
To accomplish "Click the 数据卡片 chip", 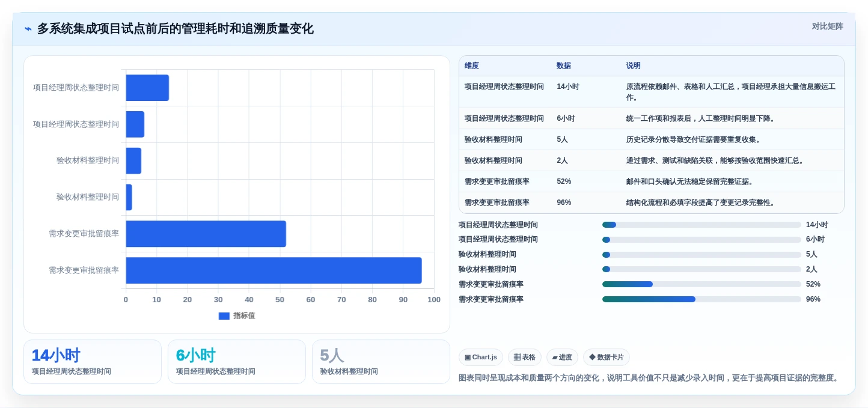I will pos(607,357).
